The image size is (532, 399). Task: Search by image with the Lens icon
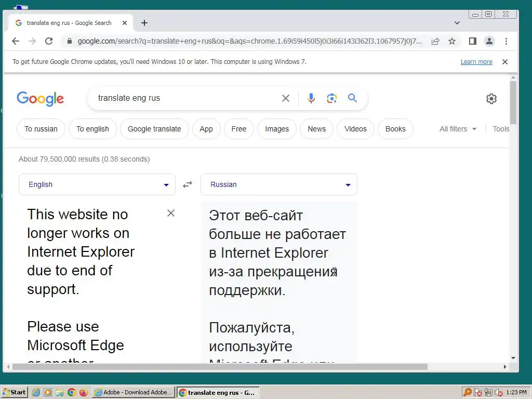332,98
